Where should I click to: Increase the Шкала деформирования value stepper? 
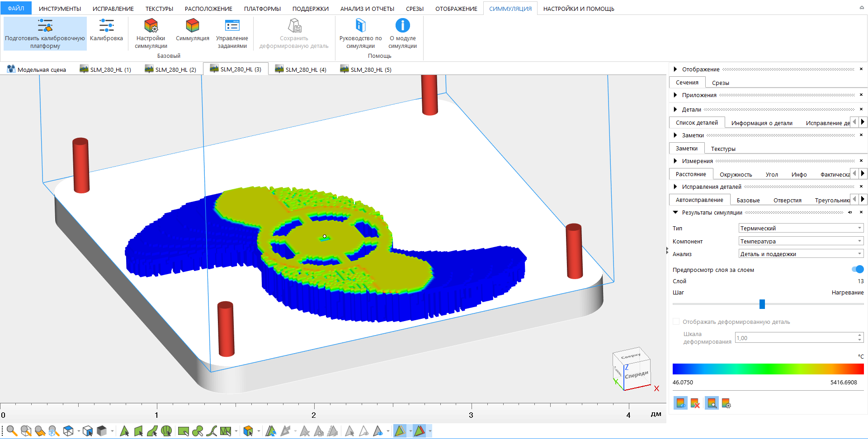859,335
